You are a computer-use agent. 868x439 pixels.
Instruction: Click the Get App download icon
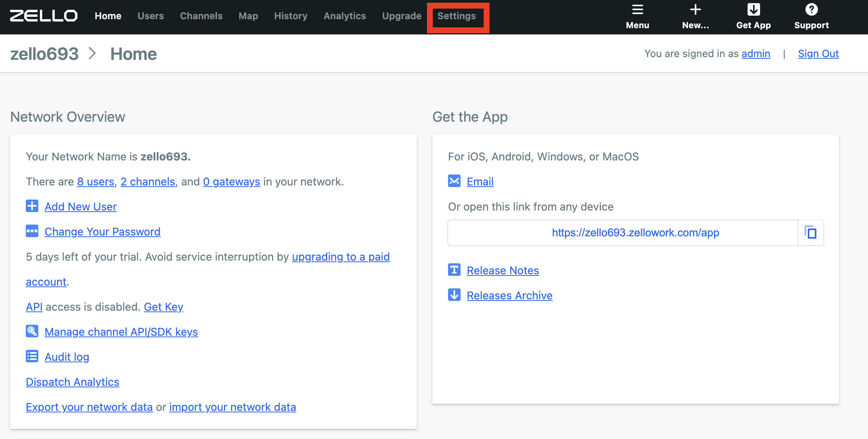pyautogui.click(x=753, y=9)
